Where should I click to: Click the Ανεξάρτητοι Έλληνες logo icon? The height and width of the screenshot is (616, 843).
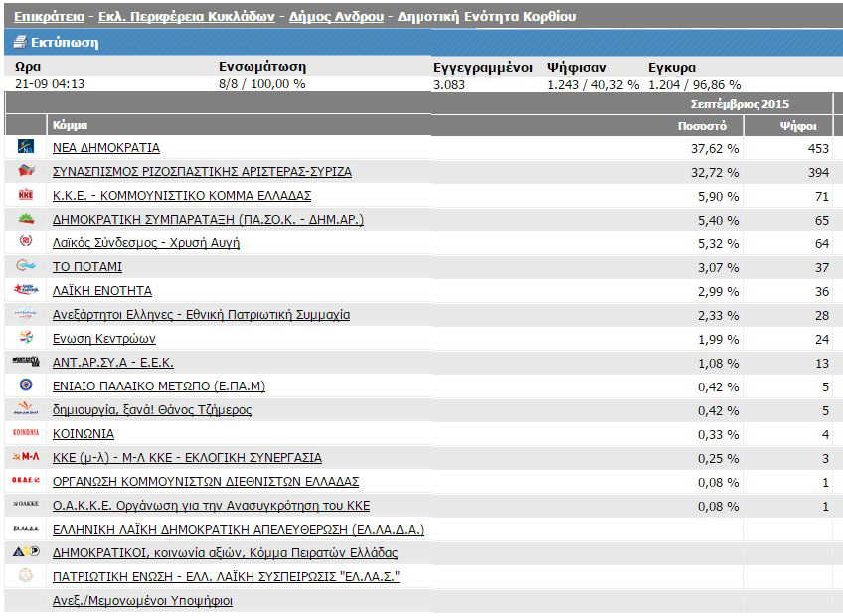[x=26, y=313]
